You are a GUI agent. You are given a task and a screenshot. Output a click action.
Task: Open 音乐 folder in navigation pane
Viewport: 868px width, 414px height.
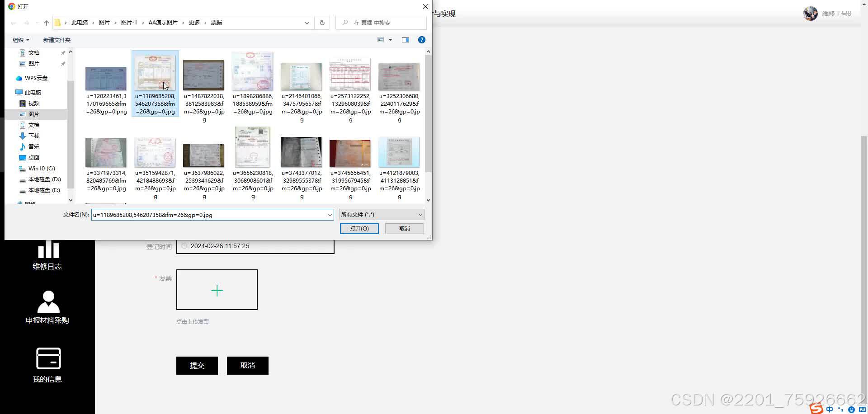[34, 147]
